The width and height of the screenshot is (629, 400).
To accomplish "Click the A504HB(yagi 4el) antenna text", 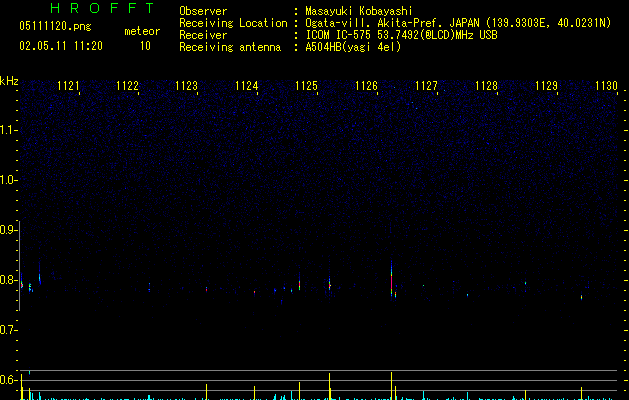I will click(353, 47).
